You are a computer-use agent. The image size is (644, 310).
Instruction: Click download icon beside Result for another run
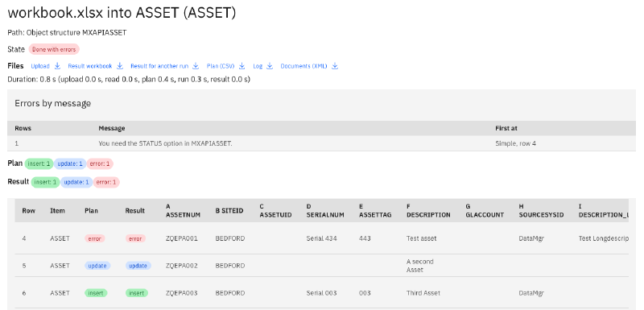pos(196,66)
